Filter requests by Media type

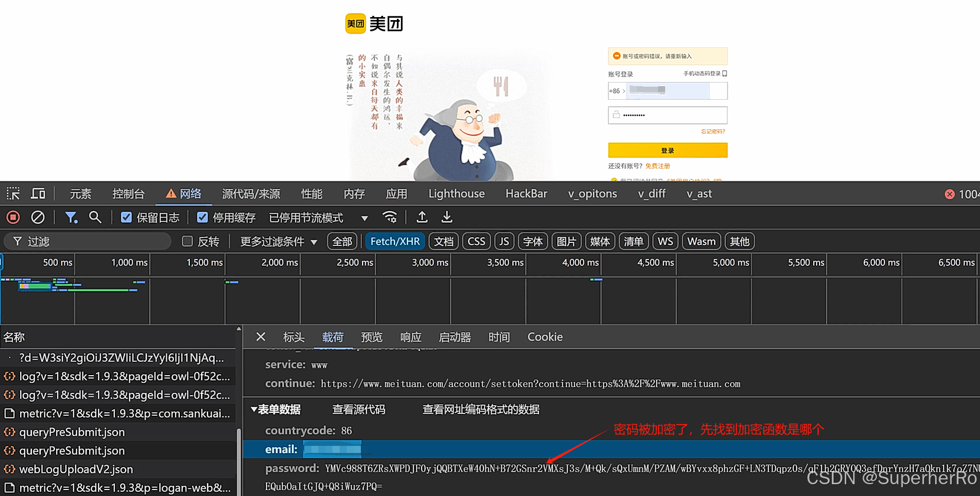click(600, 241)
